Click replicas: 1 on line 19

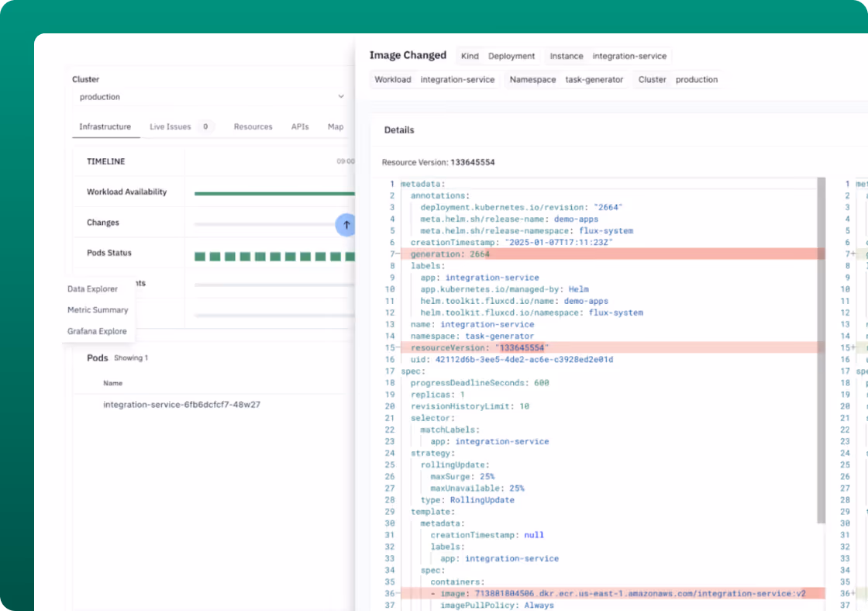point(438,395)
